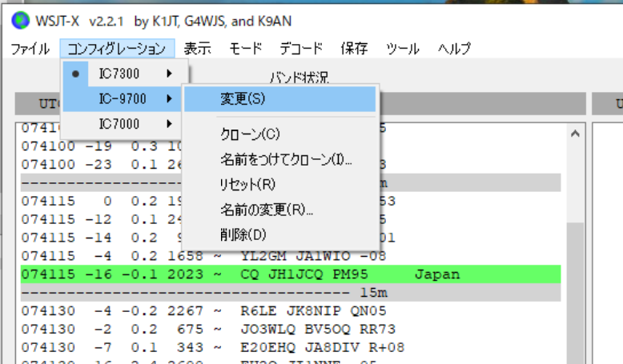Screen dimensions: 623x364
Task: Select the 074115 0 0.2 decode row
Action: point(291,201)
